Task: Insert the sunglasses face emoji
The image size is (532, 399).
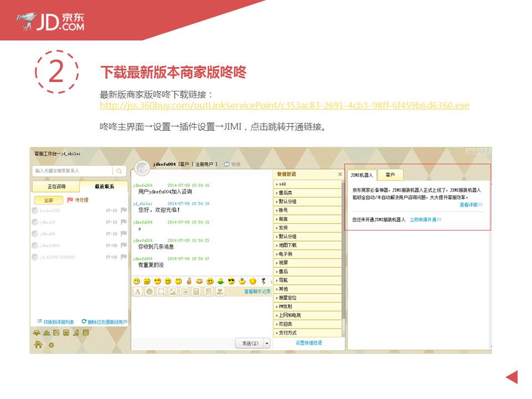Action: point(232,281)
